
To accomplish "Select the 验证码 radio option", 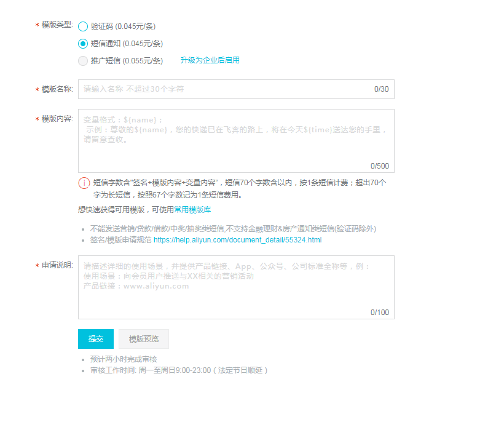I will 83,26.
